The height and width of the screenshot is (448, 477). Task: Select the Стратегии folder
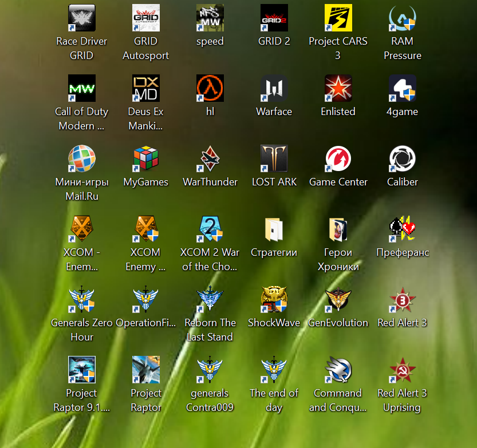pyautogui.click(x=274, y=229)
